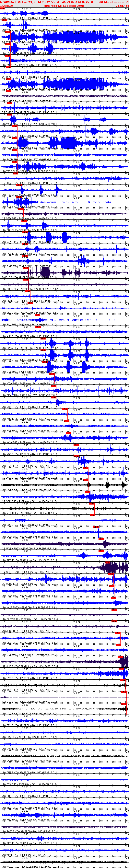Screen dimensions: 129x868
Task: Select the UW.IZEE HHZ station label
Action: click(x=29, y=513)
